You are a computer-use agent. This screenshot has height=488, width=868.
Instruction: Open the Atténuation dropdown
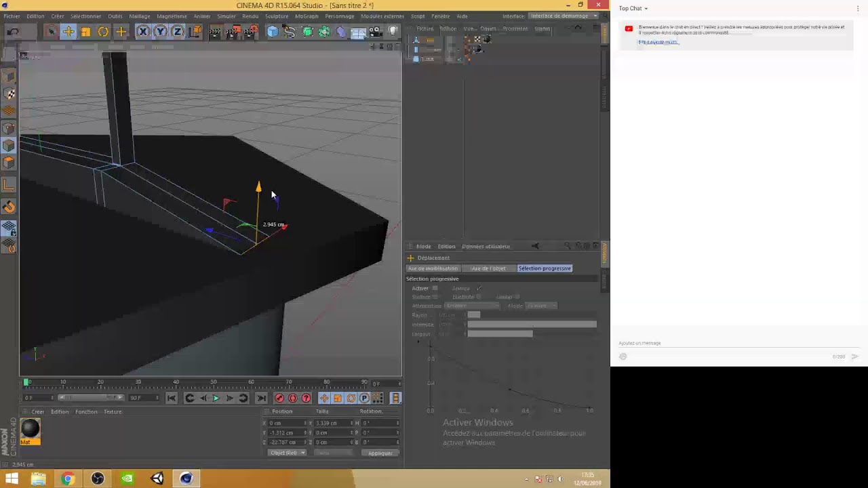pos(472,306)
